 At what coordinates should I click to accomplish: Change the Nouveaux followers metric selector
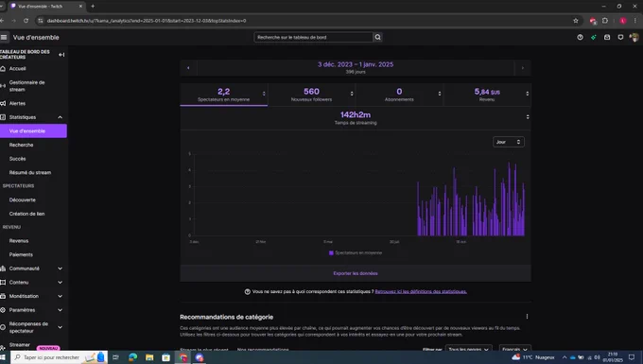point(352,94)
